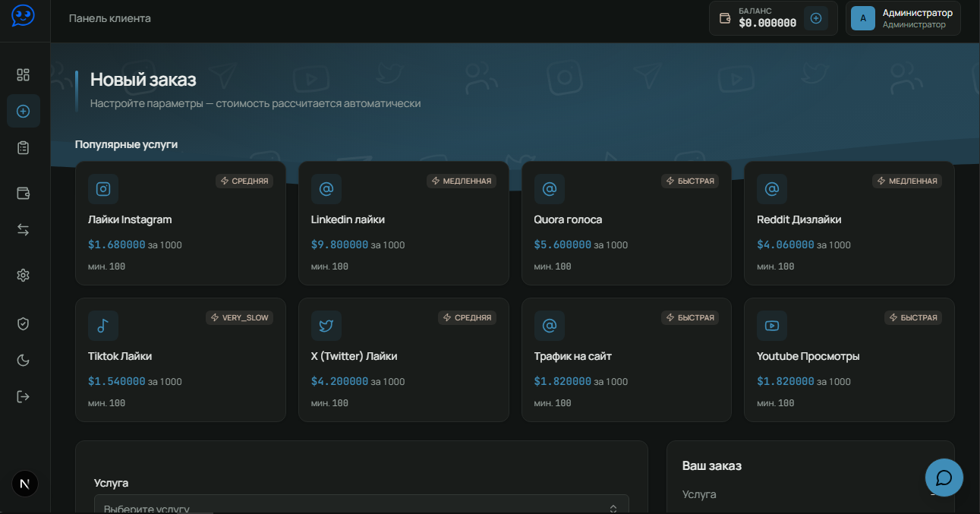Choose the Linkedin лайки service card
This screenshot has width=980, height=514.
[404, 223]
